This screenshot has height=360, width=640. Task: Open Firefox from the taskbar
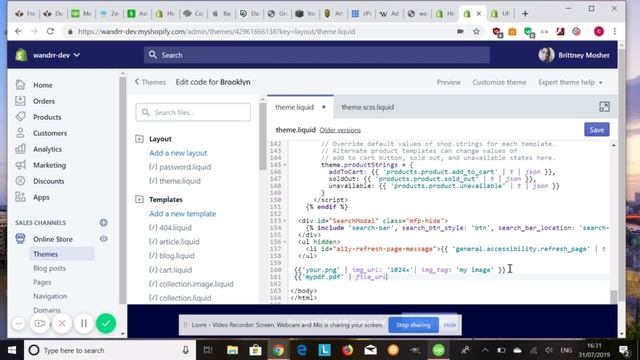tap(347, 350)
